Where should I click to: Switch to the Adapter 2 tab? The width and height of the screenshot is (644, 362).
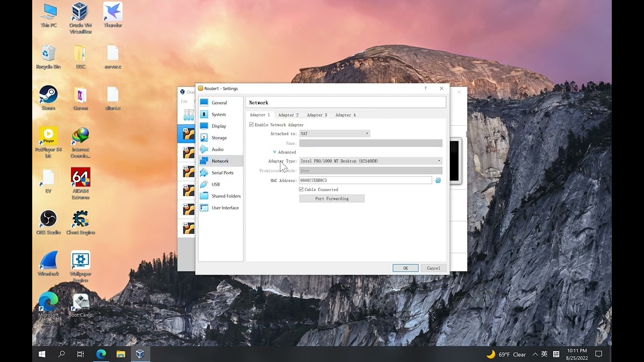288,115
